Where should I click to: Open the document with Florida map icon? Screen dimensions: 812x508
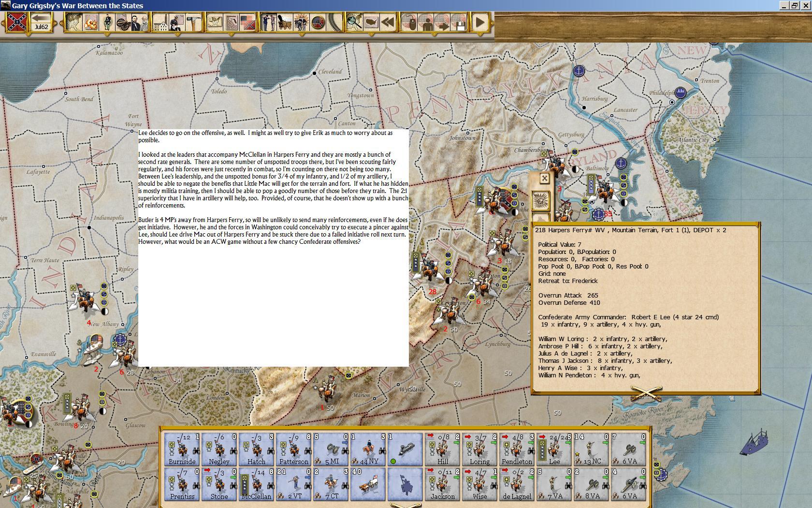pos(231,22)
